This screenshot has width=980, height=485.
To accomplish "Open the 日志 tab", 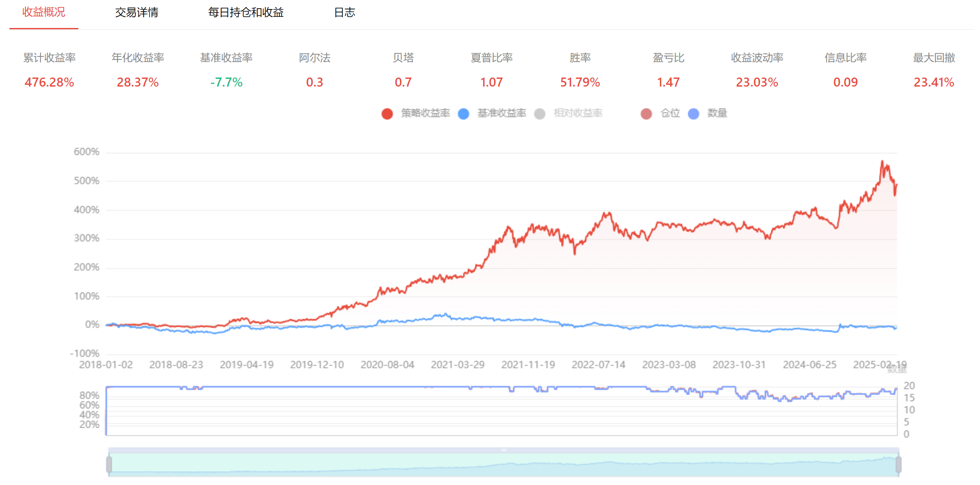I will [x=344, y=12].
